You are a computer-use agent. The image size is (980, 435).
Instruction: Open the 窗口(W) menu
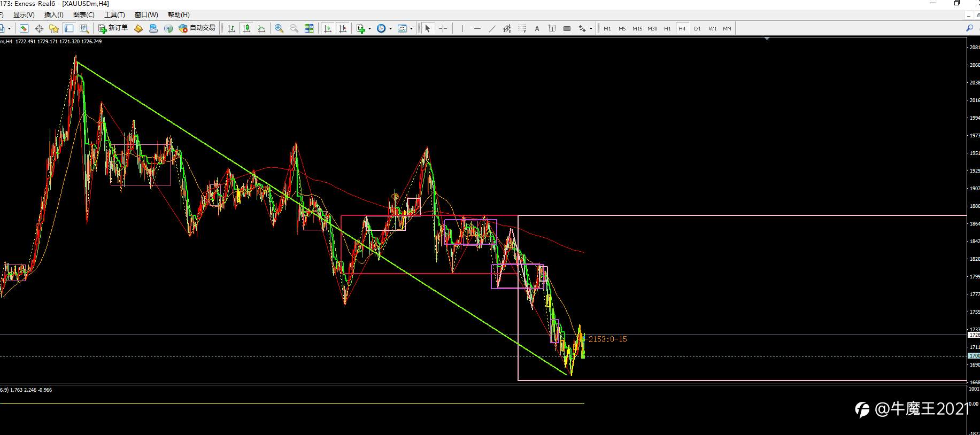click(146, 15)
